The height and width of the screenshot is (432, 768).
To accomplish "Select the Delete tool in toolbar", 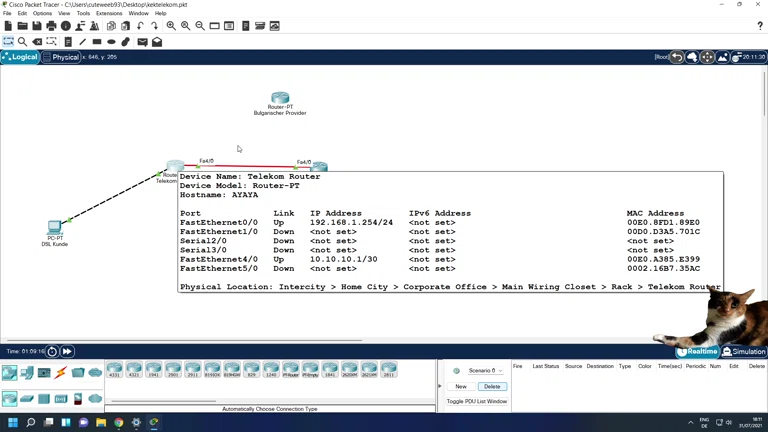I will [37, 42].
